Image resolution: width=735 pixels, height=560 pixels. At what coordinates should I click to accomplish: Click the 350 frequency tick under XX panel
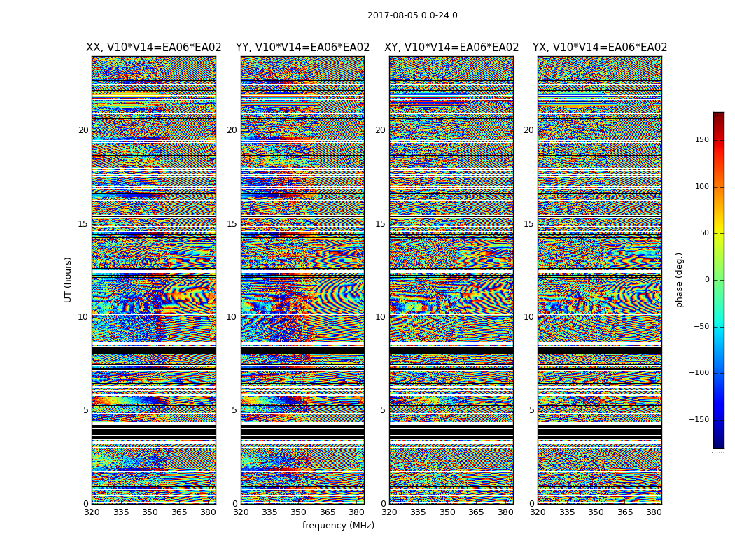click(x=150, y=512)
